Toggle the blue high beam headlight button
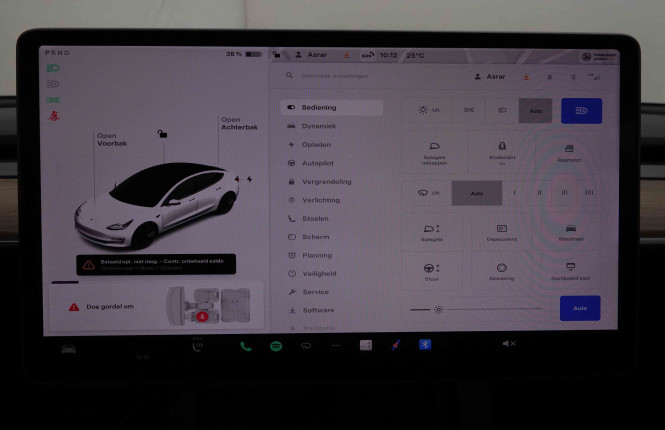Viewport: 665px width, 430px height. (x=581, y=110)
